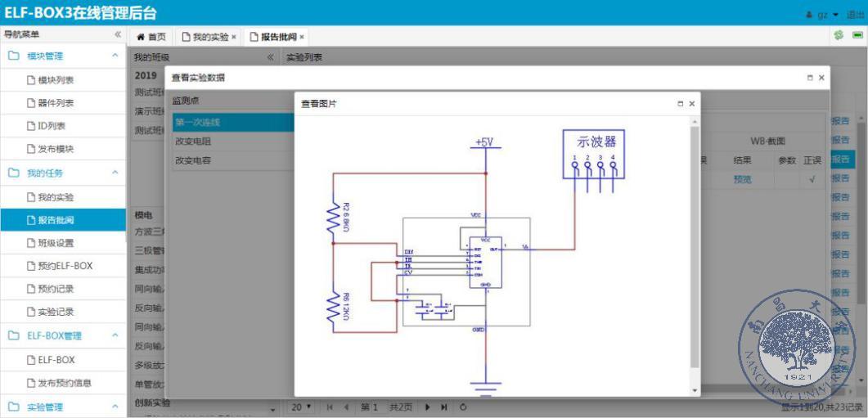Maximize the 查看实验数据 dialog
Image resolution: width=868 pixels, height=418 pixels.
tap(810, 78)
